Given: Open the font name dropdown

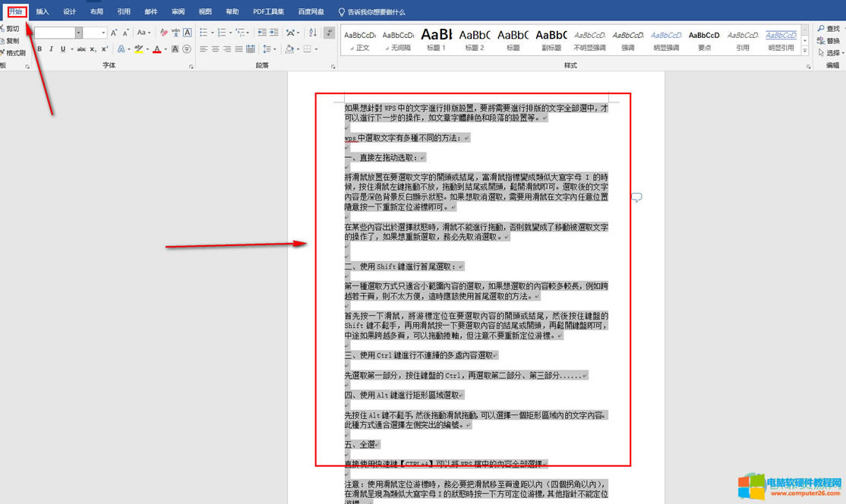Looking at the screenshot, I should click(x=78, y=33).
